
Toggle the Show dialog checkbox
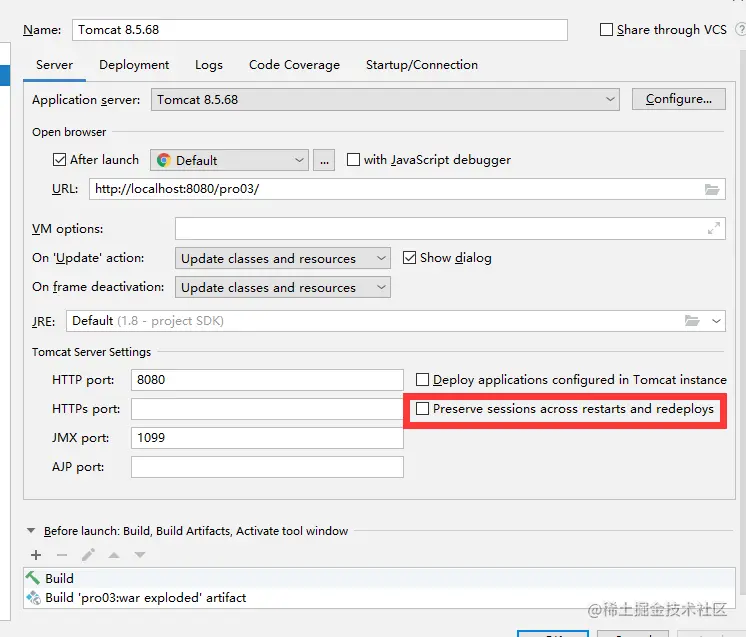pyautogui.click(x=409, y=258)
